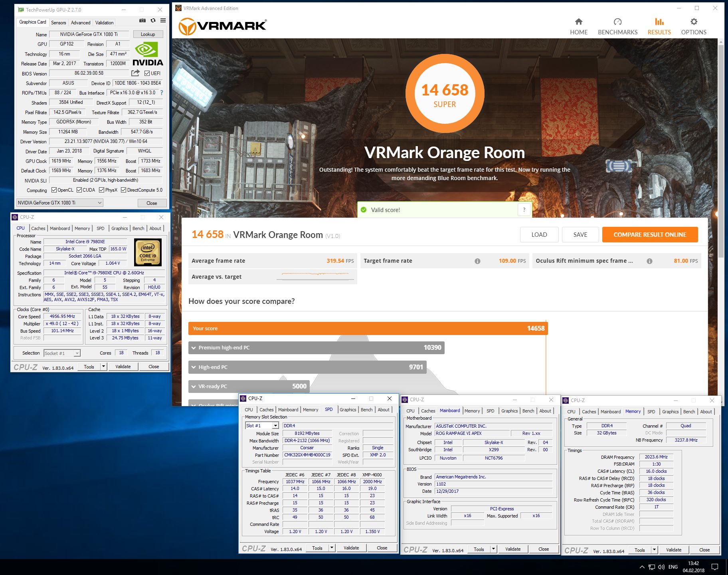Click the network icon in system tray
This screenshot has width=728, height=575.
[651, 567]
